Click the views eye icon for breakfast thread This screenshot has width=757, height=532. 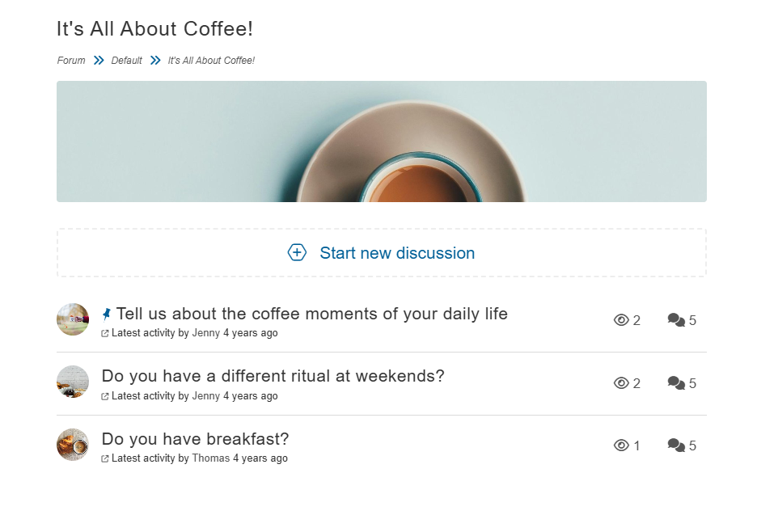tap(621, 445)
